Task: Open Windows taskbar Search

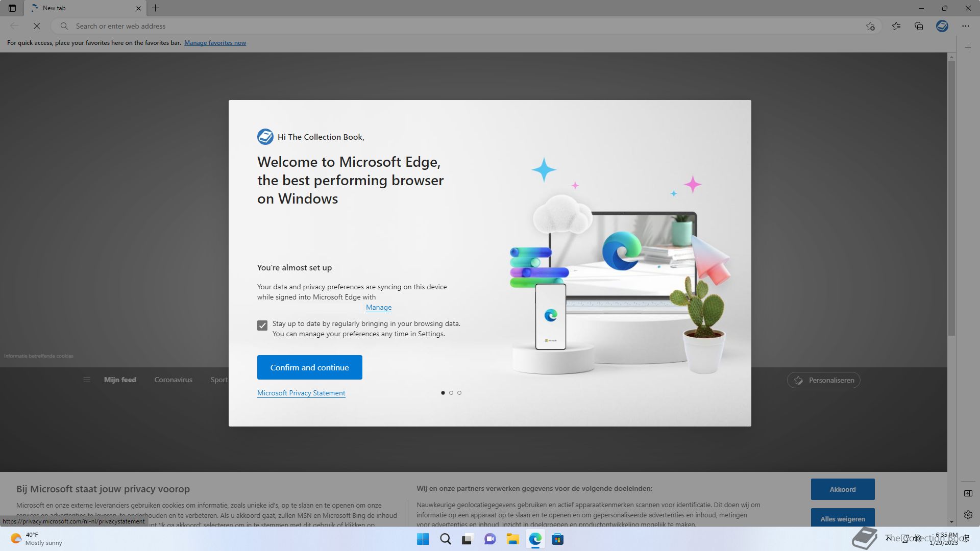Action: point(446,539)
